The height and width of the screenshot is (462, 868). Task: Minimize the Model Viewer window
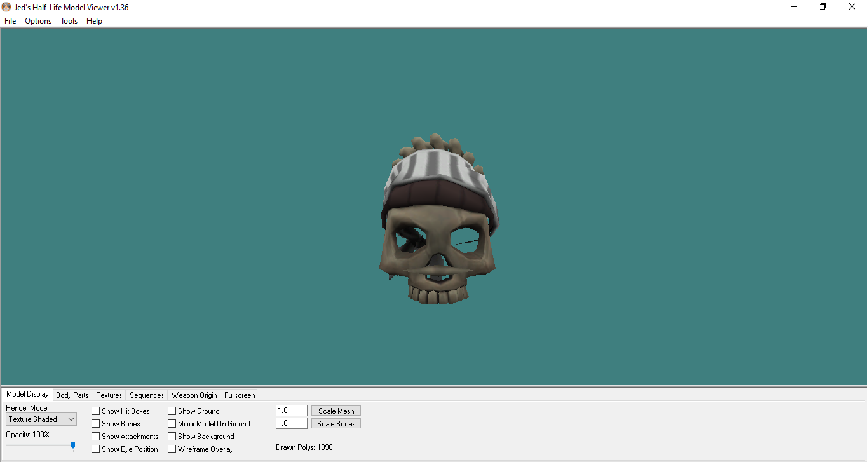[794, 7]
